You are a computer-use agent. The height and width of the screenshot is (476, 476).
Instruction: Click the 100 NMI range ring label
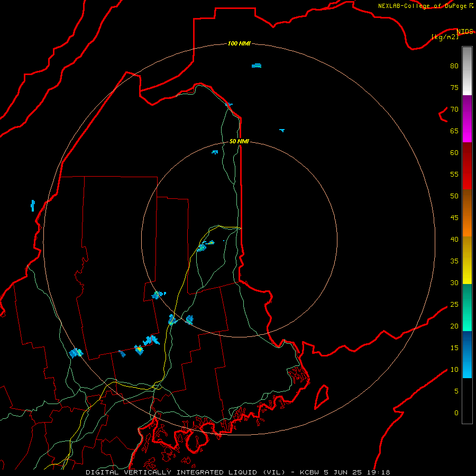239,43
